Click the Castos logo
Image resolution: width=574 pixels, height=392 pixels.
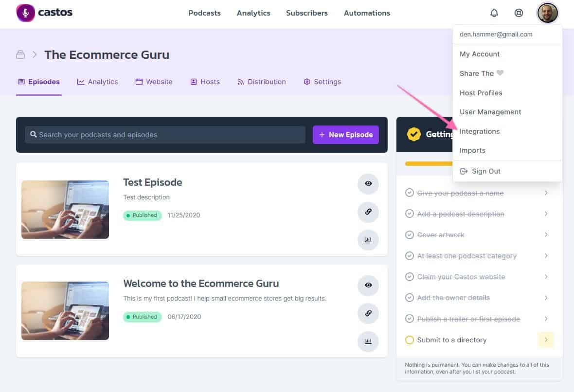coord(44,13)
